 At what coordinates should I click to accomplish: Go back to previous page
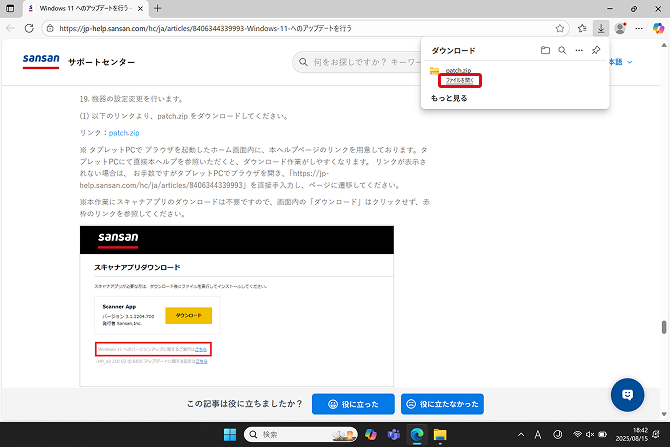[x=10, y=28]
